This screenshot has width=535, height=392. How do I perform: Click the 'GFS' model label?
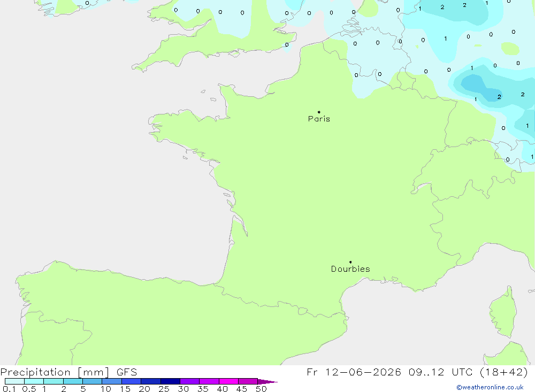pyautogui.click(x=127, y=372)
